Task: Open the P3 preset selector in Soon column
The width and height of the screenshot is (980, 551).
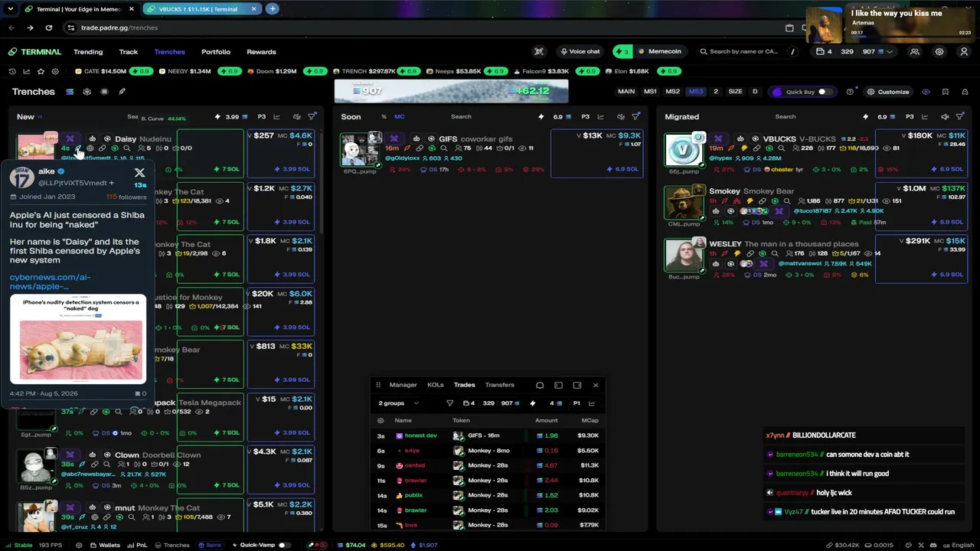Action: point(586,117)
